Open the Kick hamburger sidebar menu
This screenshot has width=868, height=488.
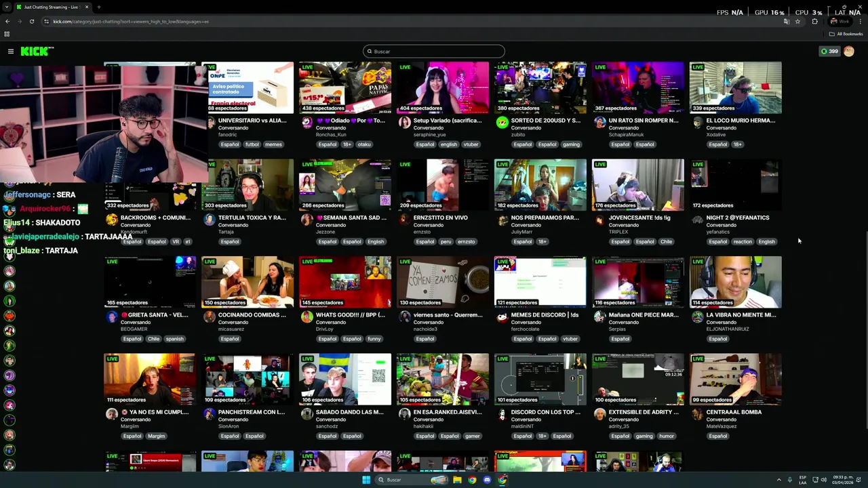tap(11, 51)
